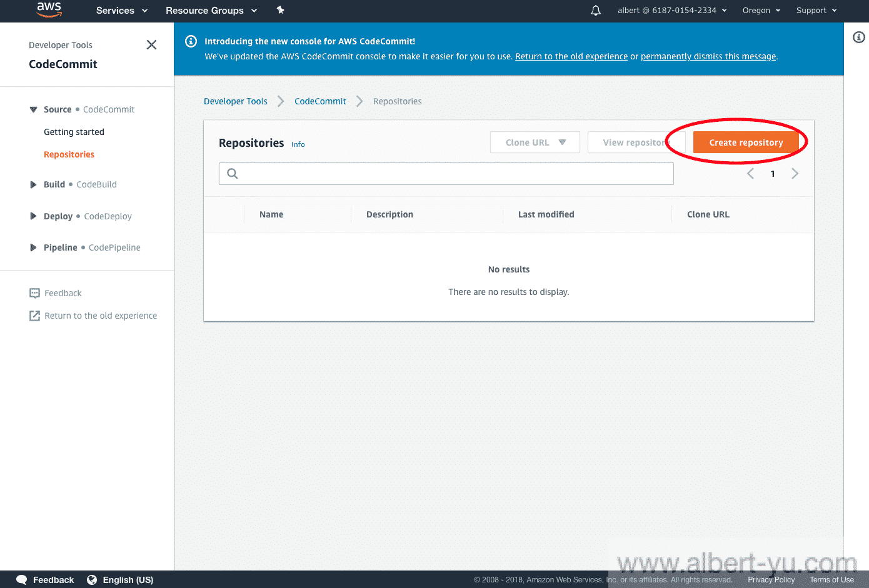Click the external link icon in sidebar
The width and height of the screenshot is (869, 588).
tap(34, 316)
